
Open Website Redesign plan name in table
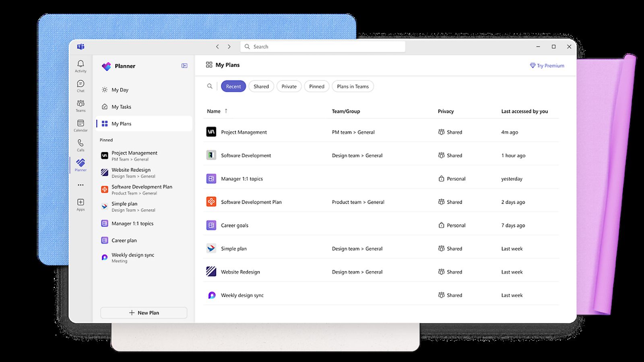[240, 272]
